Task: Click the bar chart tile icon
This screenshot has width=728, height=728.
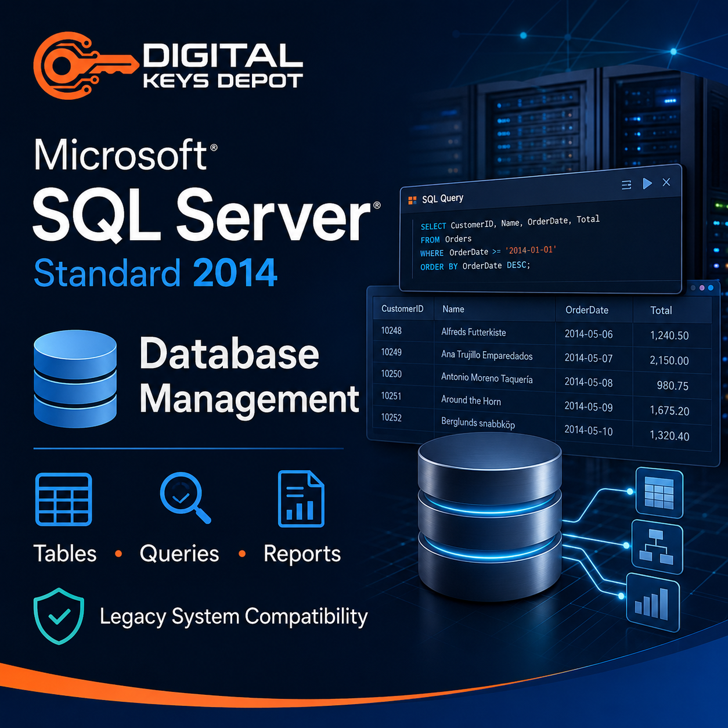Action: [653, 603]
